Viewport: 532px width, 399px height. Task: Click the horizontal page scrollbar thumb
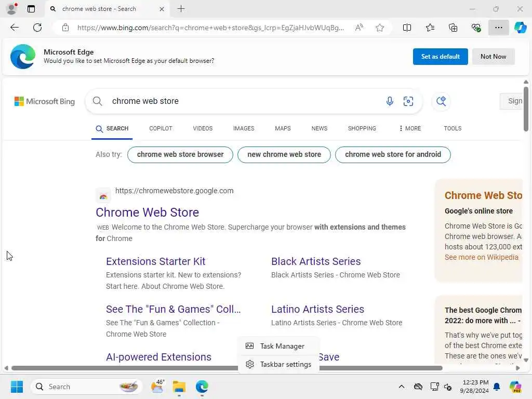coord(227,368)
